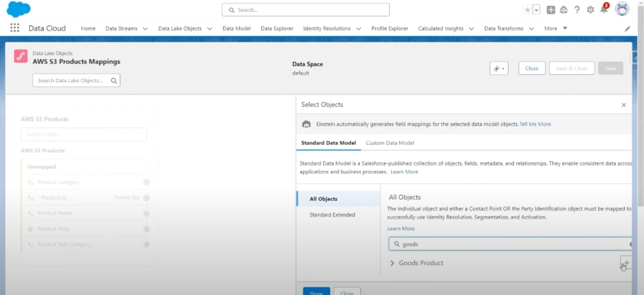644x295 pixels.
Task: Click the goods object search field
Action: click(x=510, y=244)
